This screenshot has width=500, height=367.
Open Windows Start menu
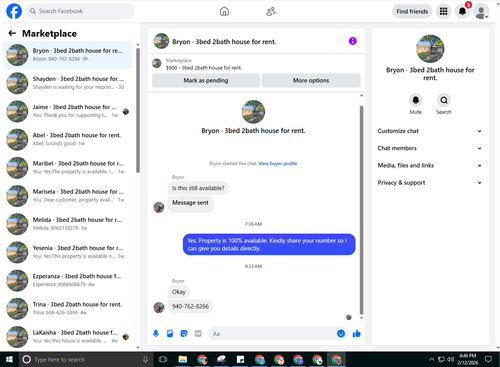click(9, 359)
